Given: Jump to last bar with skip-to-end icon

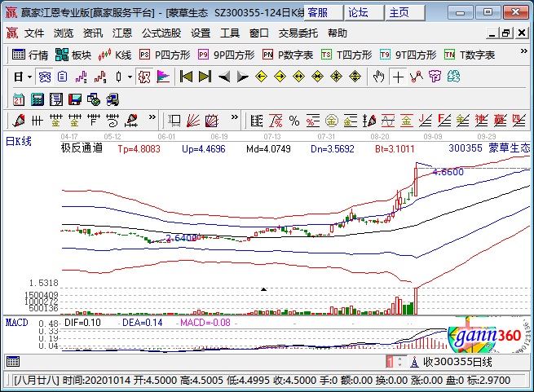Looking at the screenshot, I should point(205,77).
